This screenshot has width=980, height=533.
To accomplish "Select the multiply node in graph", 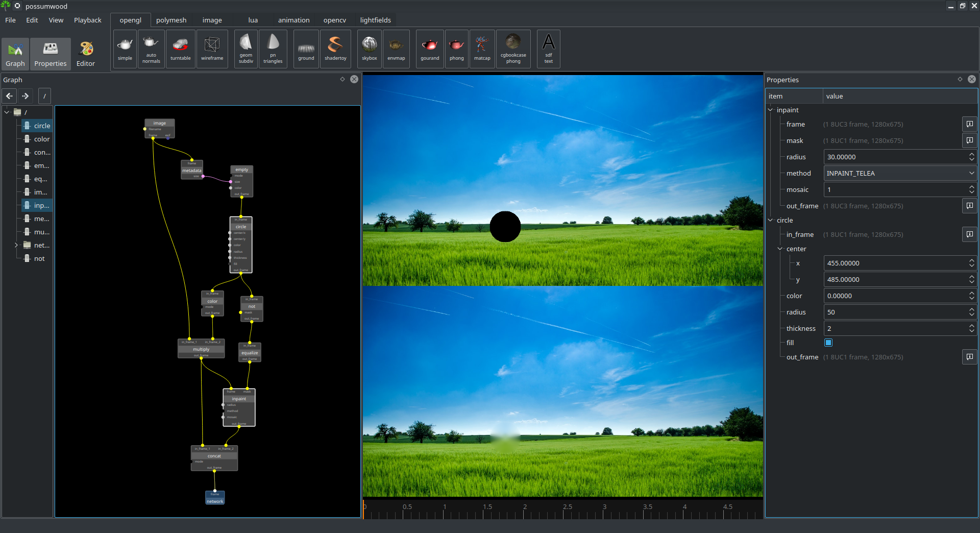I will pos(201,349).
